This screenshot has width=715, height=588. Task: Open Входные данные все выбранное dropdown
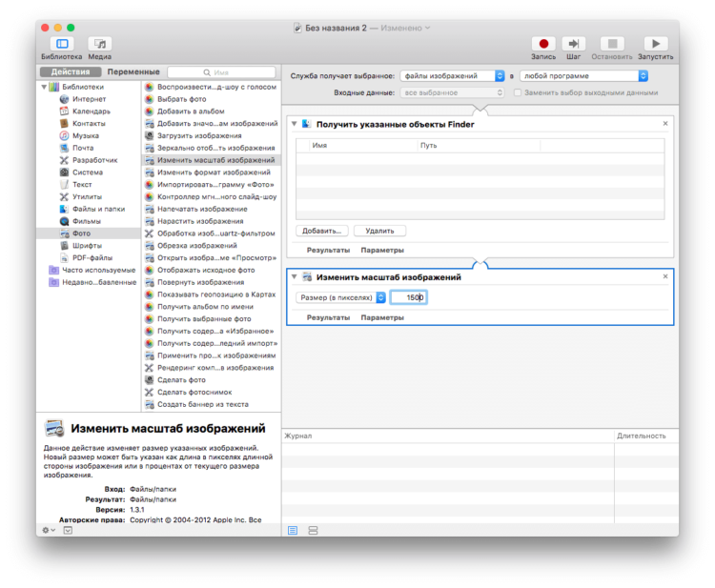point(452,92)
